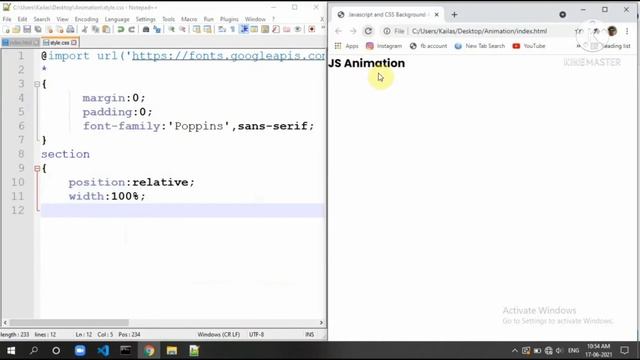This screenshot has width=640, height=360.
Task: Save the current file using toolbar icon
Action: pyautogui.click(x=27, y=29)
